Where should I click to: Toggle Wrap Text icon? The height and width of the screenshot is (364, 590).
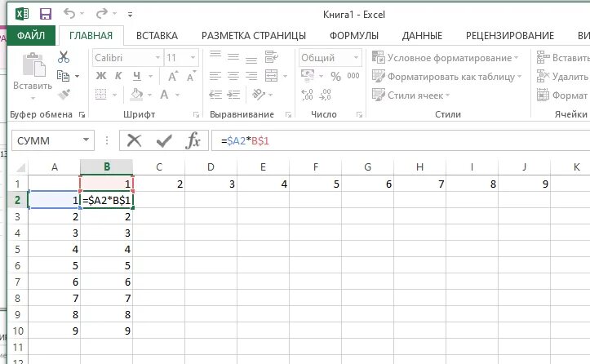tap(271, 57)
